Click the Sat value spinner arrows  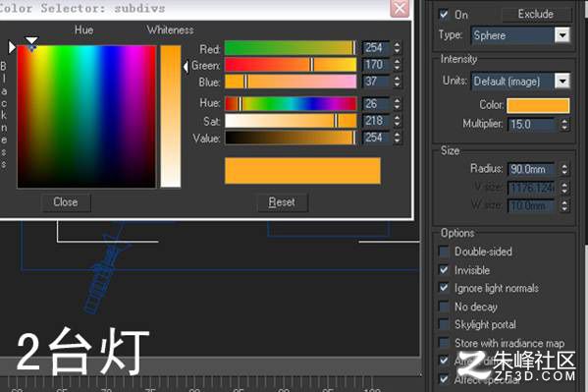coord(398,121)
